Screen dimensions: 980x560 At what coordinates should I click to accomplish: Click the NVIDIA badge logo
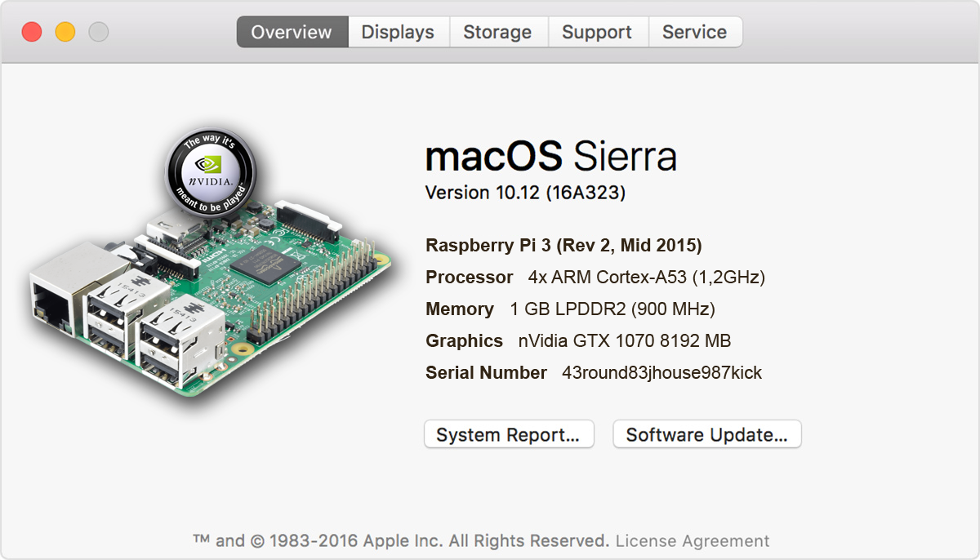pyautogui.click(x=210, y=170)
